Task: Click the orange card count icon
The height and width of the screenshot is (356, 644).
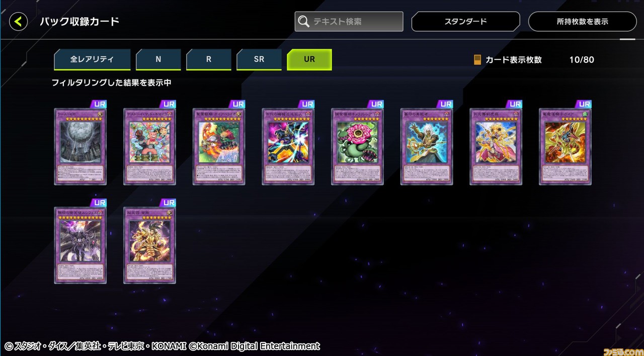Action: click(477, 60)
